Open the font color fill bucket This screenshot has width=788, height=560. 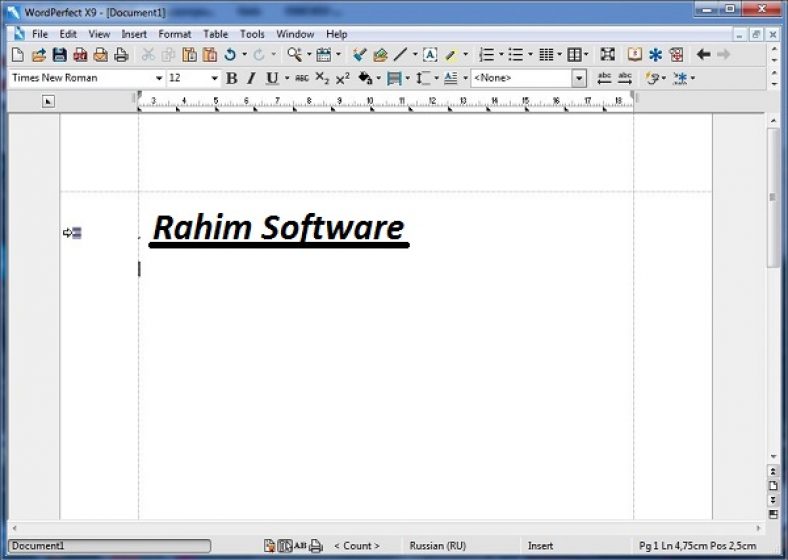tap(365, 78)
